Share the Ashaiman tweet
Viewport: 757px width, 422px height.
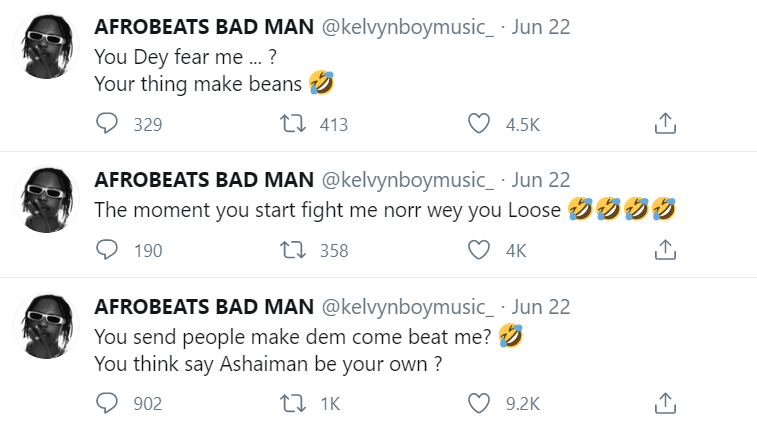click(x=665, y=403)
